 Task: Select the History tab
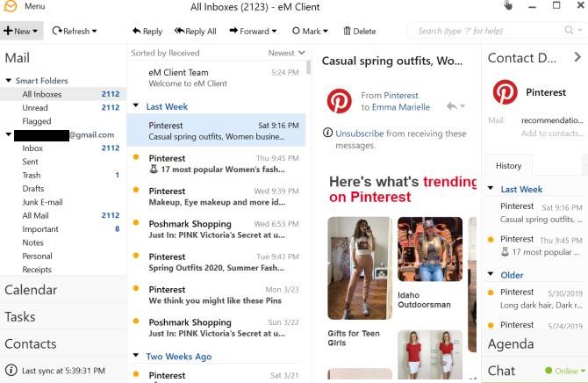508,166
